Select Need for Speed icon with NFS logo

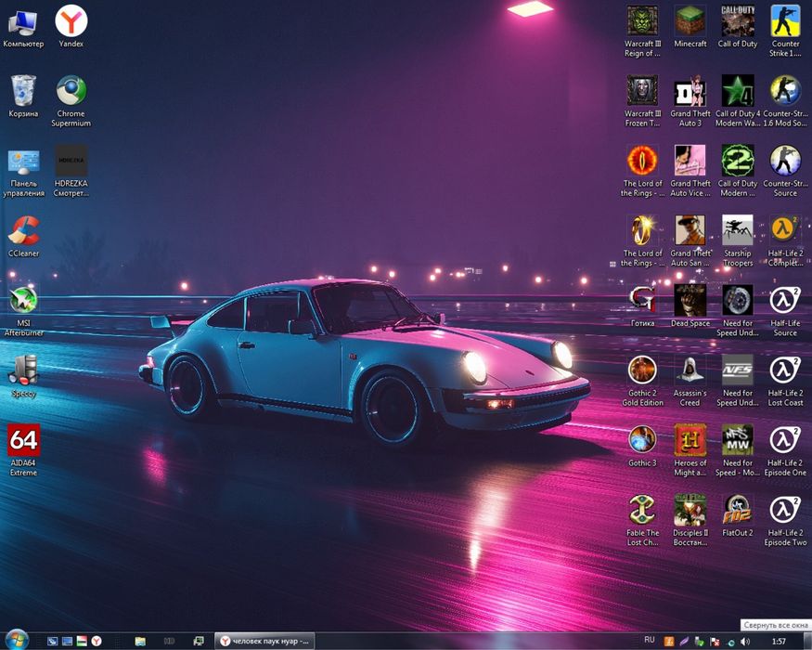click(738, 381)
